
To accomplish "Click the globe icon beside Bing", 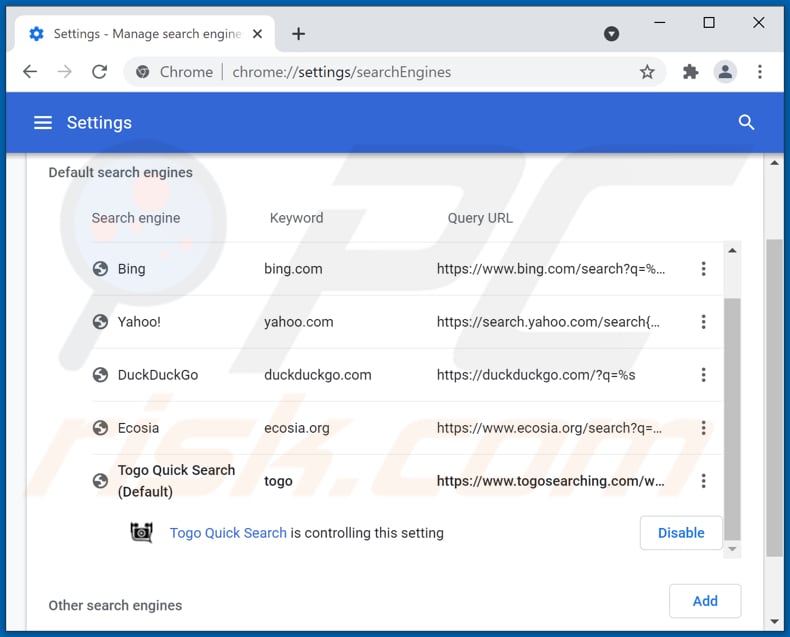I will click(100, 269).
